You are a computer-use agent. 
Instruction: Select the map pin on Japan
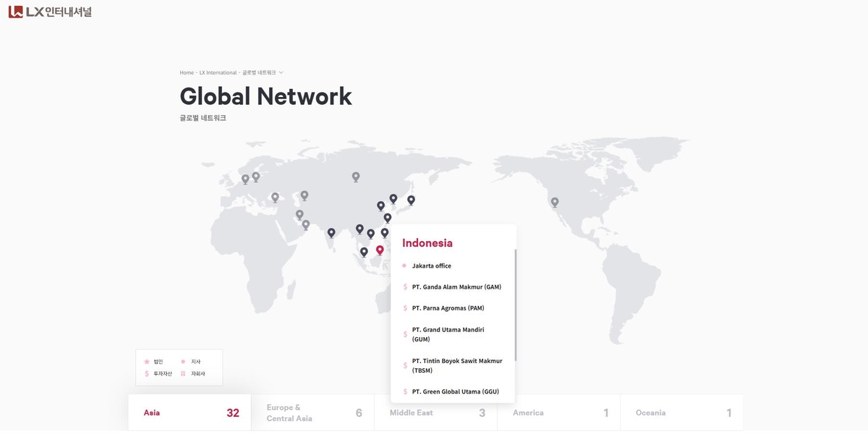click(411, 200)
